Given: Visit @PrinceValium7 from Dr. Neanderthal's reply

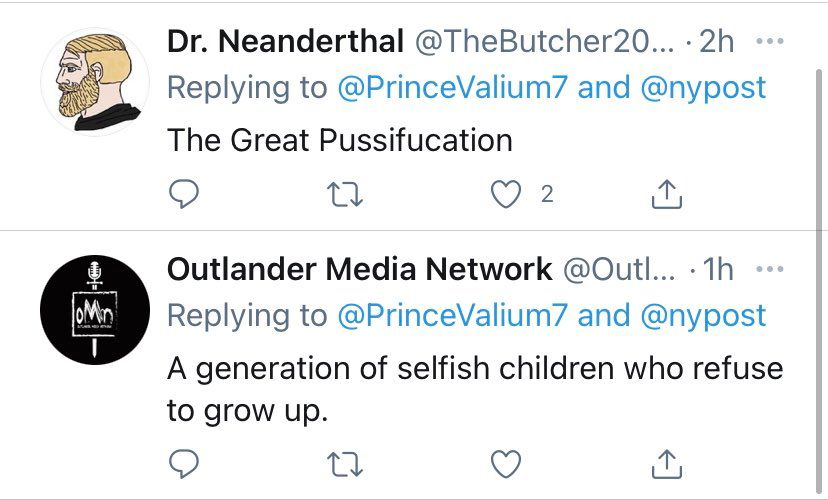Looking at the screenshot, I should coord(451,88).
